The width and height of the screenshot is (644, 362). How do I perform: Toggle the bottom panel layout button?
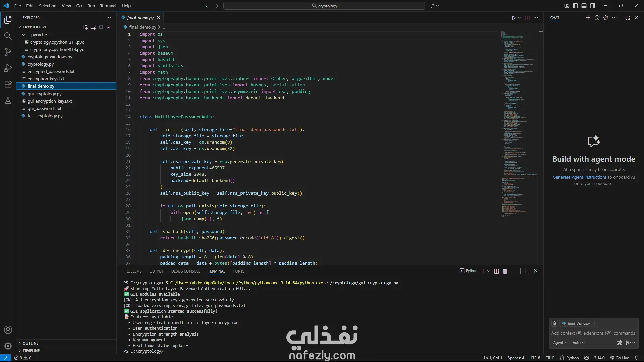(584, 6)
